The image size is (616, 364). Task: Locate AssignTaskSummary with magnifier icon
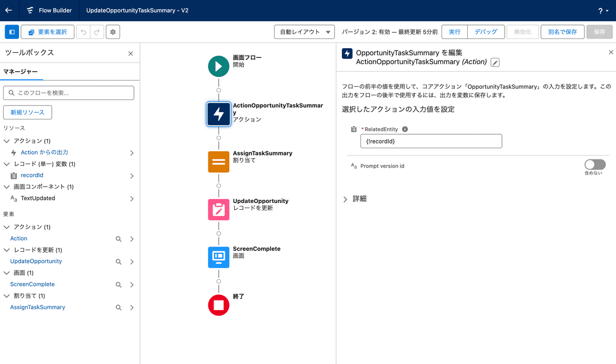point(119,308)
